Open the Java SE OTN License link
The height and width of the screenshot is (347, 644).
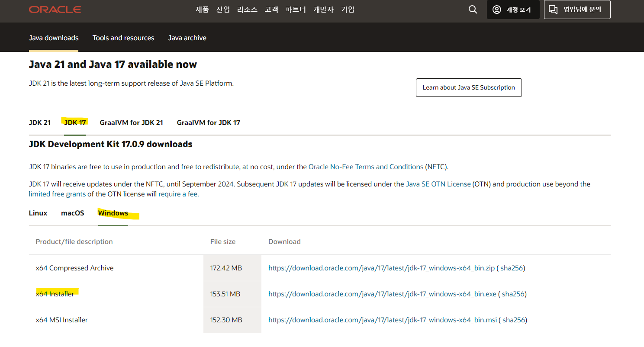[x=438, y=184]
